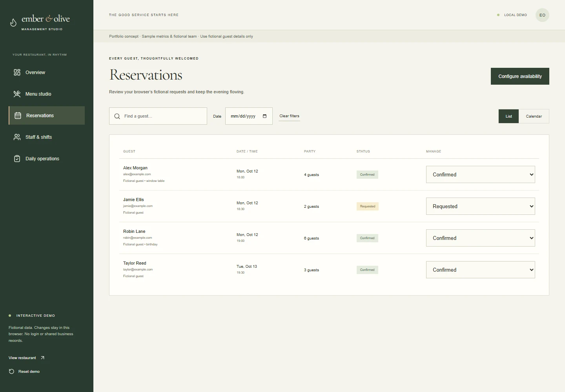Open Taylor Reed's status dropdown
Image resolution: width=565 pixels, height=392 pixels.
tap(480, 270)
